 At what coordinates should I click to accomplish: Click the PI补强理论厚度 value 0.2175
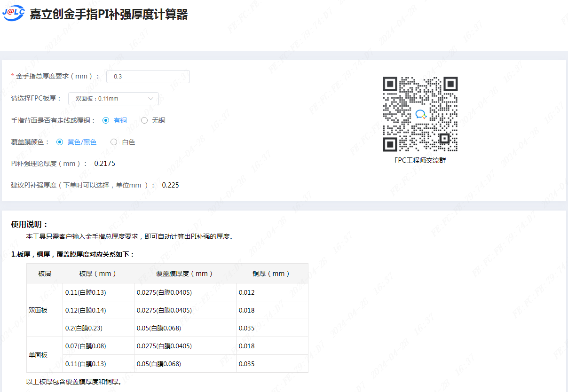click(x=104, y=164)
